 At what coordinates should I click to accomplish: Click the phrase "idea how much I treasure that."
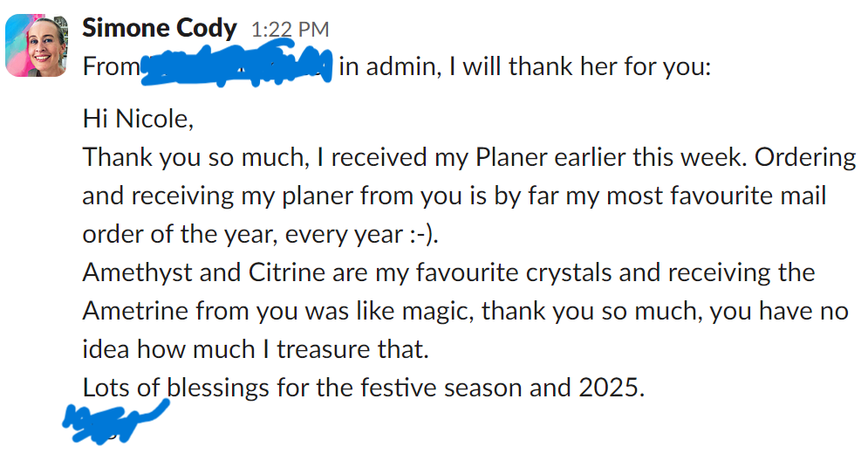click(256, 349)
